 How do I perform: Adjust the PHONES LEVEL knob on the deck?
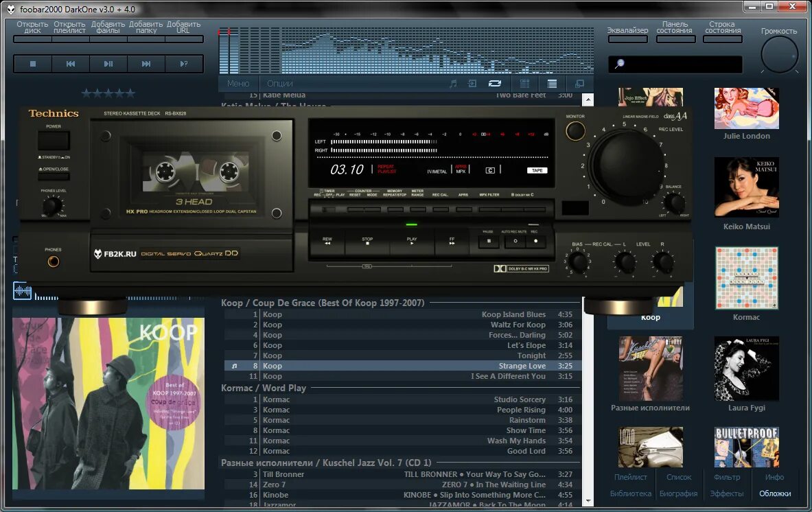(51, 205)
